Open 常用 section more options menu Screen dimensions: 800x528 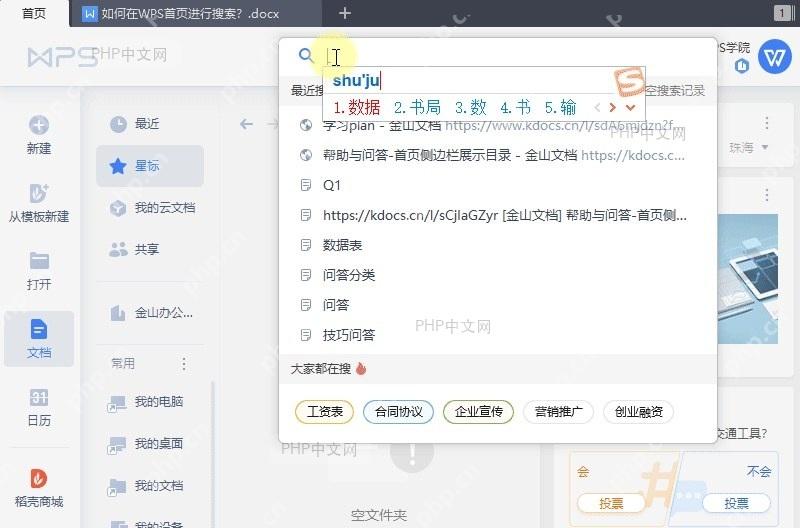click(184, 364)
